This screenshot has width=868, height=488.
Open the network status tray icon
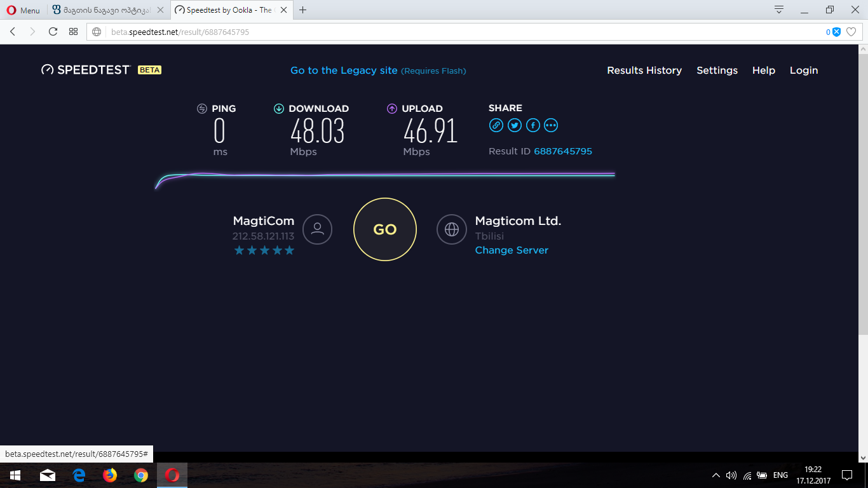(747, 475)
